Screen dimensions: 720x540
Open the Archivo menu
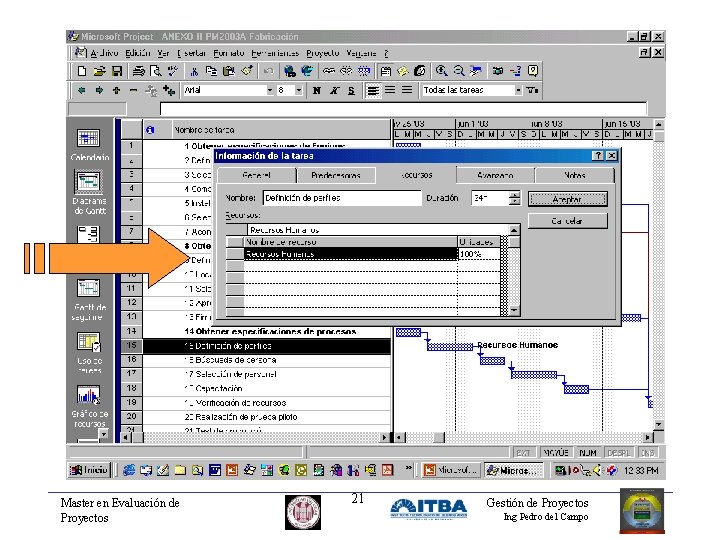tap(104, 53)
